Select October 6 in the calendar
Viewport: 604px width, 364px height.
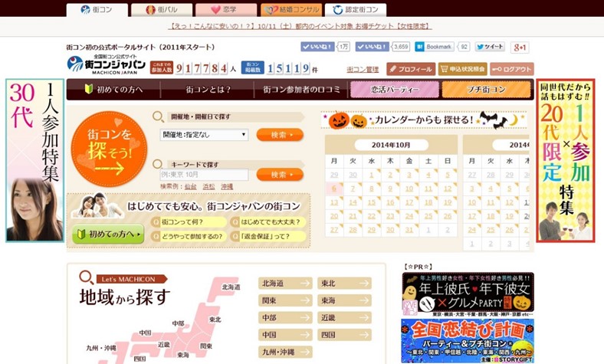(334, 189)
